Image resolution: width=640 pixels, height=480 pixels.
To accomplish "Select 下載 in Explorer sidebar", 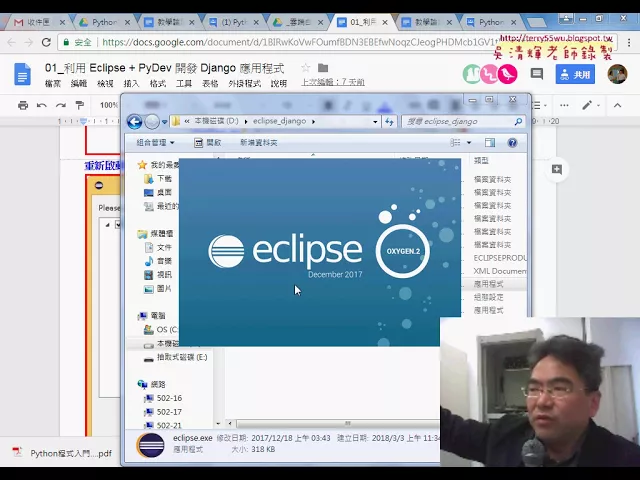I will click(158, 178).
